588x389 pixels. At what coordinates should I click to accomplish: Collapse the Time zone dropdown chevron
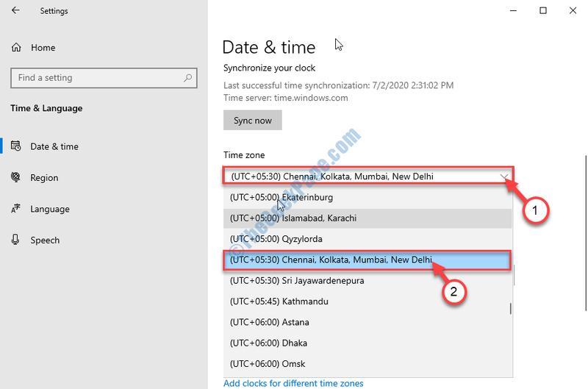tap(503, 176)
